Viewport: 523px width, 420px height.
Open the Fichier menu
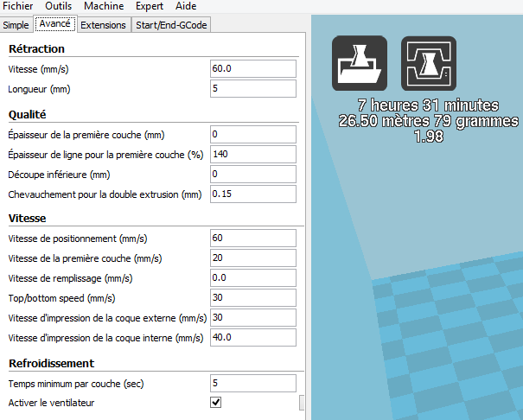[x=17, y=6]
